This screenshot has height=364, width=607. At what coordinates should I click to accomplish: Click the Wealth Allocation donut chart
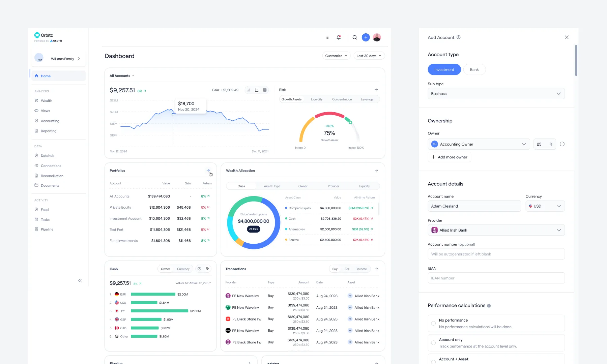tap(254, 222)
